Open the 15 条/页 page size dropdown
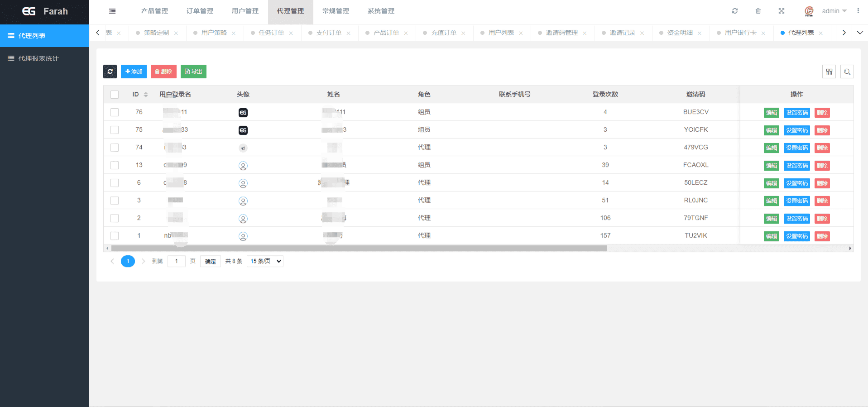868x407 pixels. coord(265,261)
